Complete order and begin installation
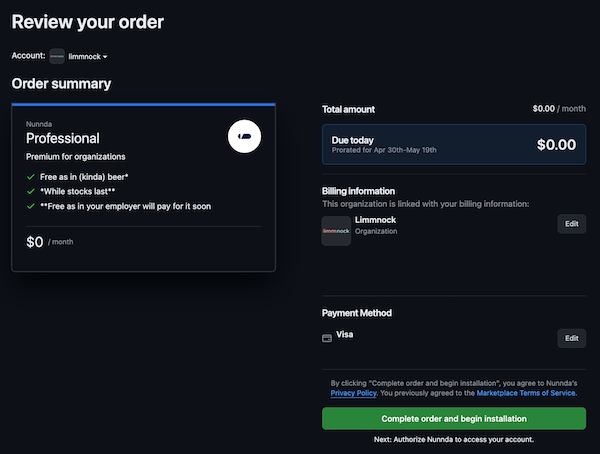The width and height of the screenshot is (600, 454). coord(454,418)
